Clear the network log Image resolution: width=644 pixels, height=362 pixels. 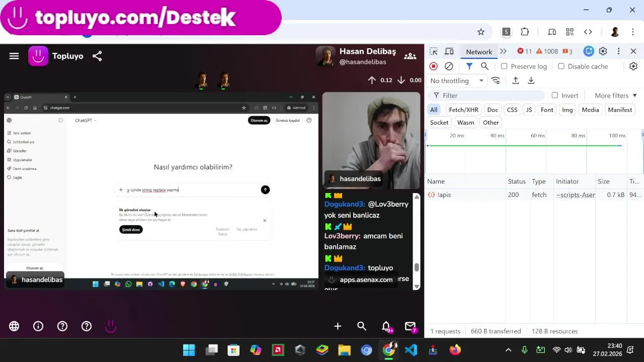click(449, 66)
